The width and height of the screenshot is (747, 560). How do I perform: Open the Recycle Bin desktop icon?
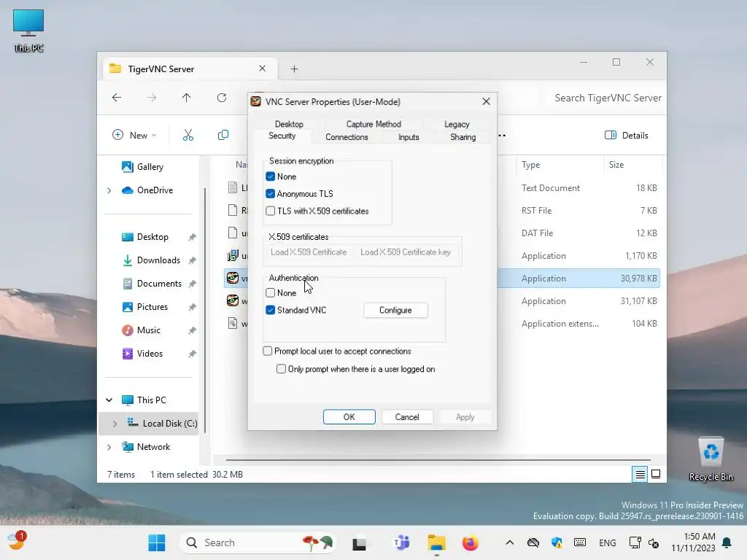pos(711,459)
